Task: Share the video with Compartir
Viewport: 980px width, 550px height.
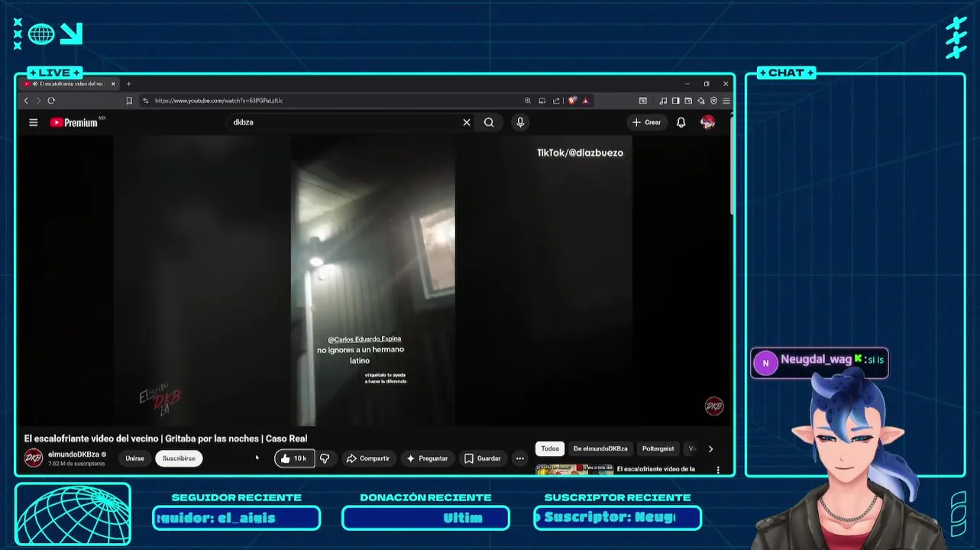Action: tap(368, 458)
